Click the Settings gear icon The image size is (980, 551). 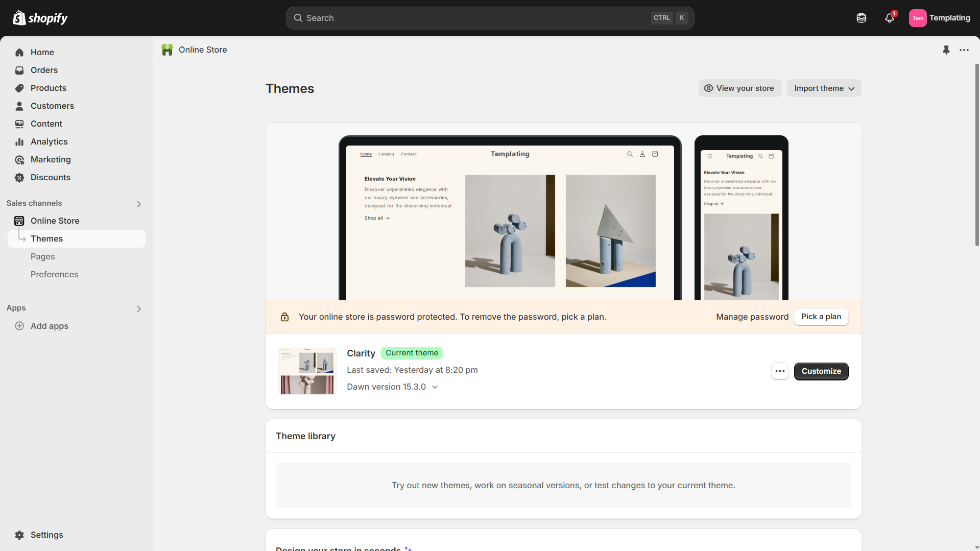click(19, 535)
